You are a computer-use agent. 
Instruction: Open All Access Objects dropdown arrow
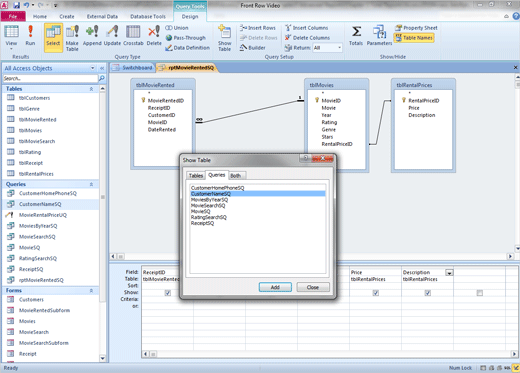tap(93, 68)
